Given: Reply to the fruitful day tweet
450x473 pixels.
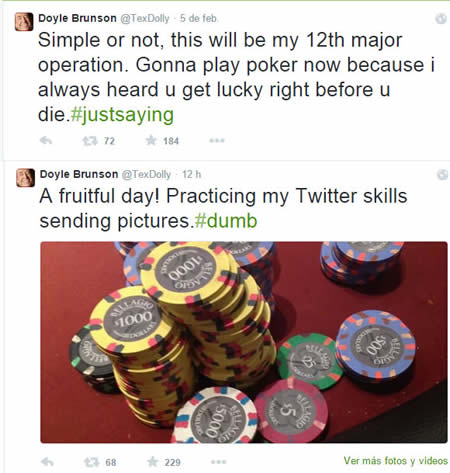Looking at the screenshot, I should [47, 462].
